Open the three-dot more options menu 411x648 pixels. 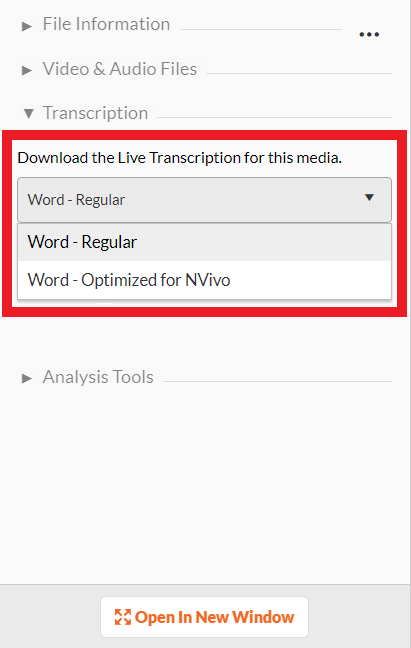click(x=369, y=34)
